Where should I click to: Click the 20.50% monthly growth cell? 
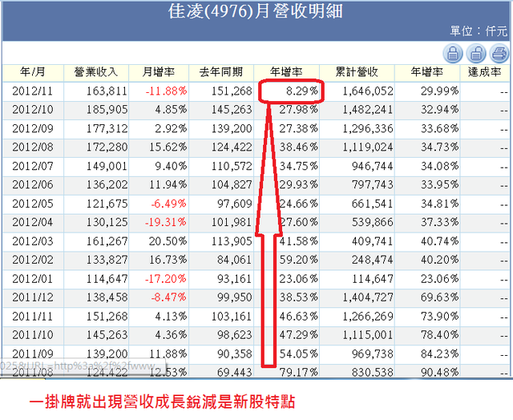168,241
